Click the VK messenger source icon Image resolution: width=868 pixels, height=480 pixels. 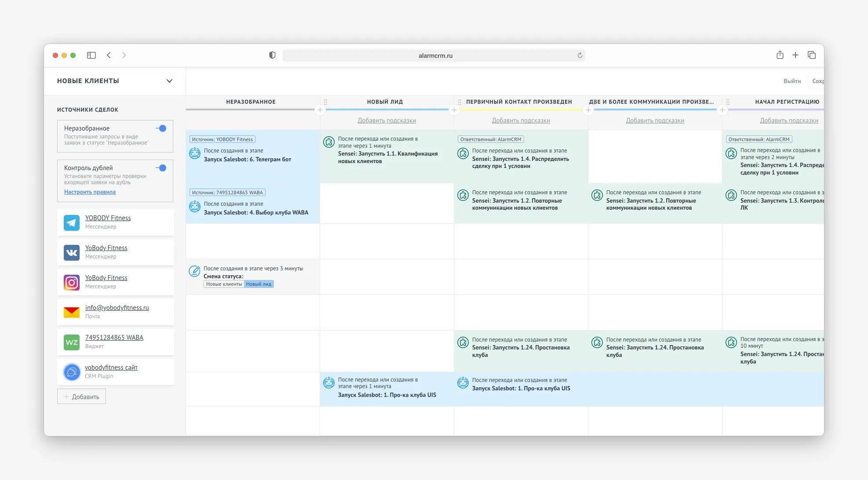coord(72,252)
